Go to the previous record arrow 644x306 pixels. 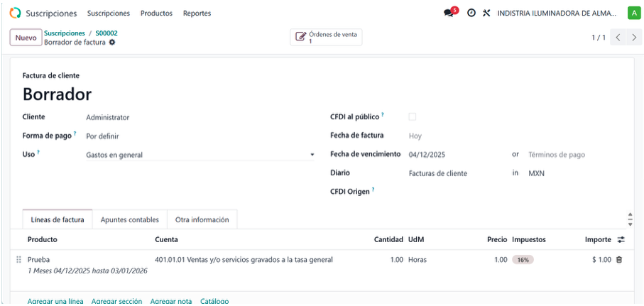pyautogui.click(x=618, y=37)
